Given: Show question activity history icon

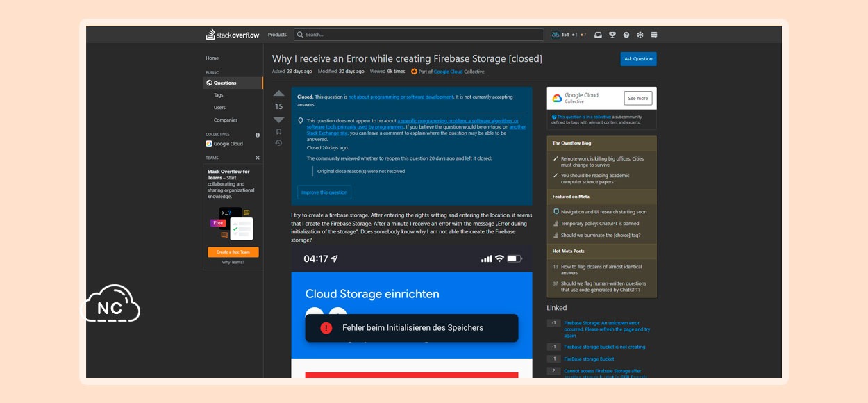Looking at the screenshot, I should pos(278,143).
